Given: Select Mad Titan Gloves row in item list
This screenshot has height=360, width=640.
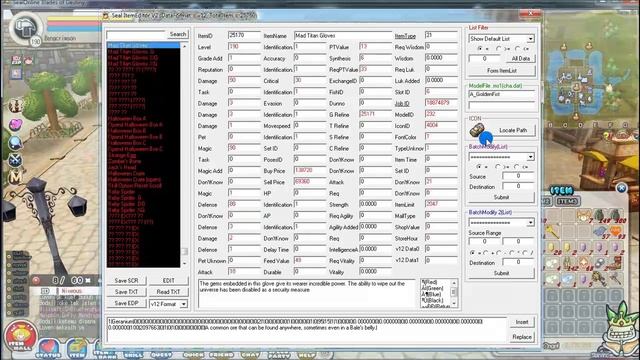Looking at the screenshot, I should tap(143, 45).
